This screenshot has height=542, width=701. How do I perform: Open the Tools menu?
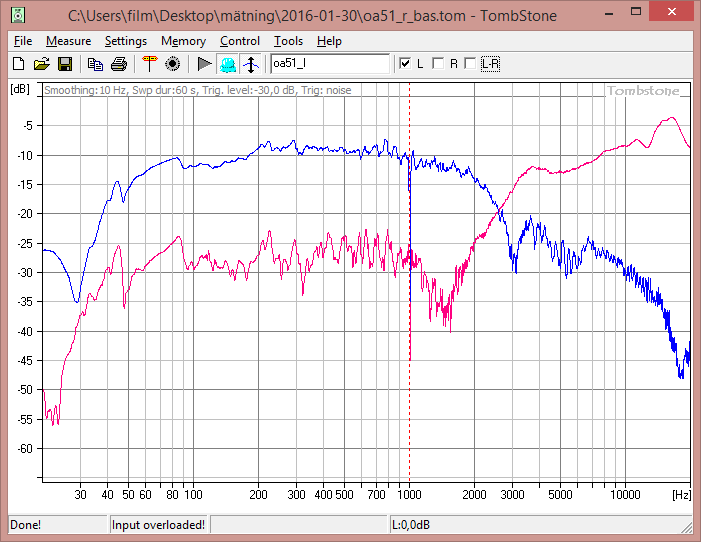coord(288,41)
